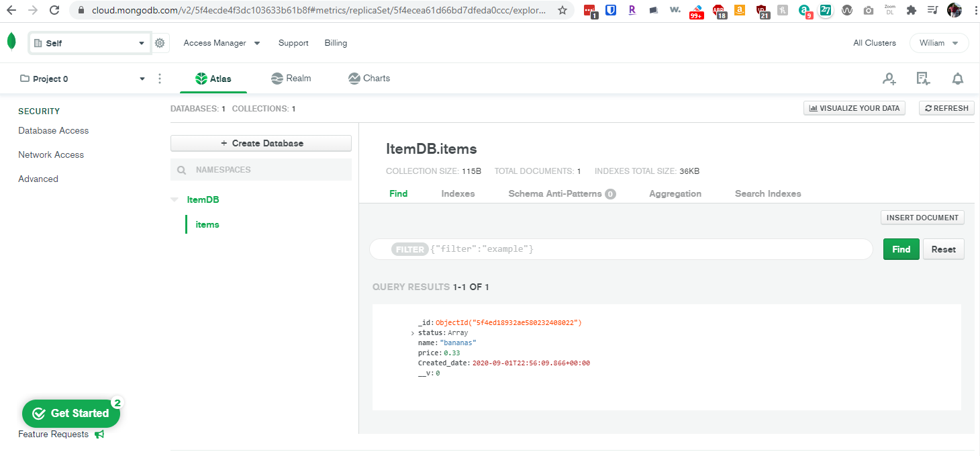
Task: Open the Chrome extensions puzzle icon
Action: coord(911,10)
